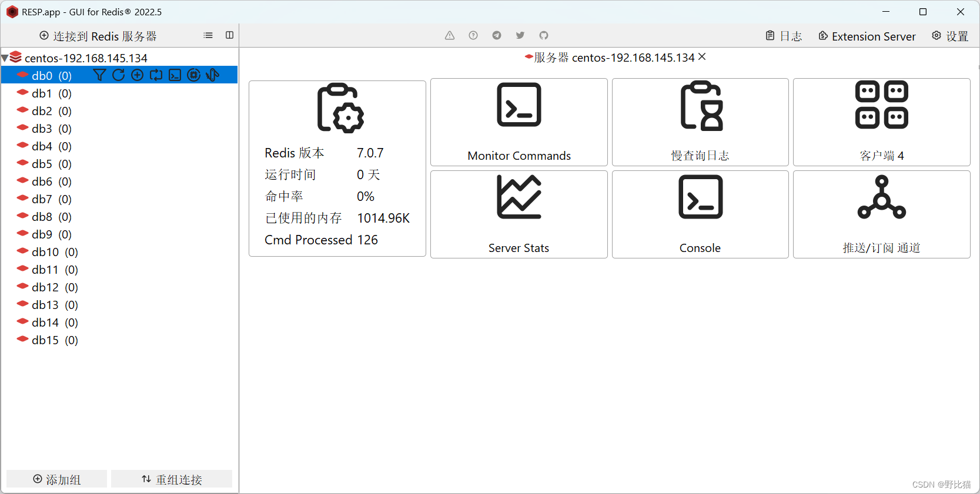Image resolution: width=980 pixels, height=494 pixels.
Task: Open the 客户端 4 clients card
Action: point(882,122)
